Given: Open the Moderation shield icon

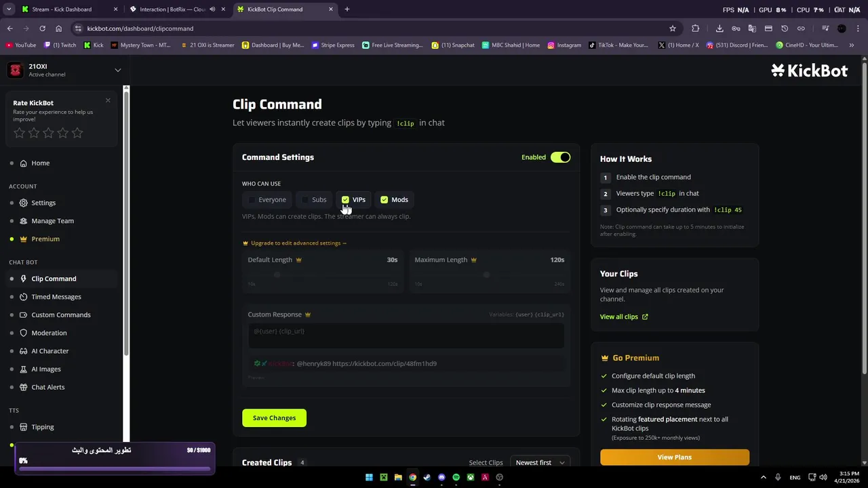Looking at the screenshot, I should pos(24,333).
